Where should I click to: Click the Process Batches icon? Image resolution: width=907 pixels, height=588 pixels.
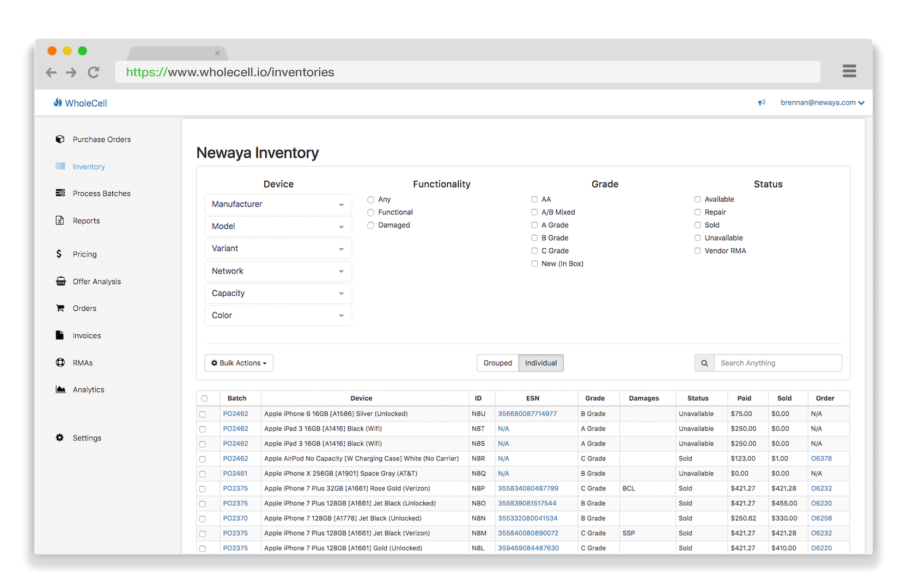pyautogui.click(x=60, y=193)
